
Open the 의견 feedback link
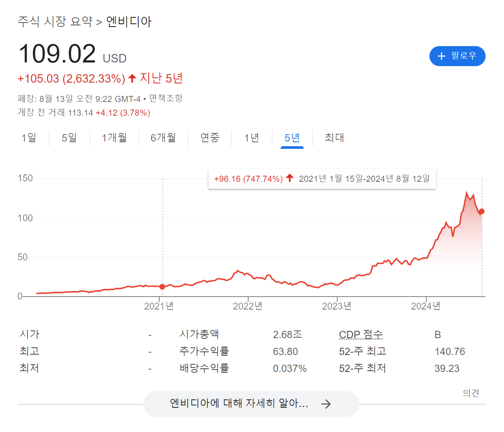click(471, 393)
